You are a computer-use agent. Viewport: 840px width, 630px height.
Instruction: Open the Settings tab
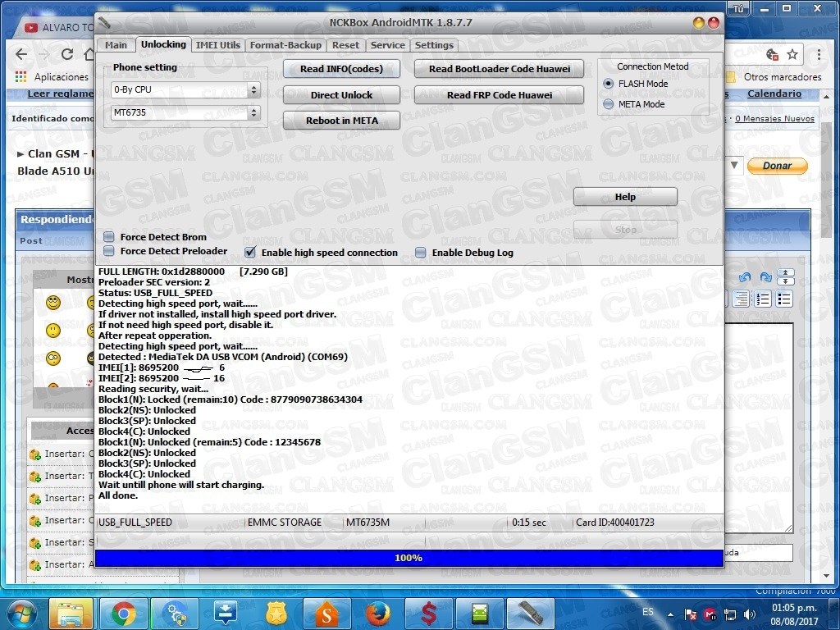coord(434,45)
